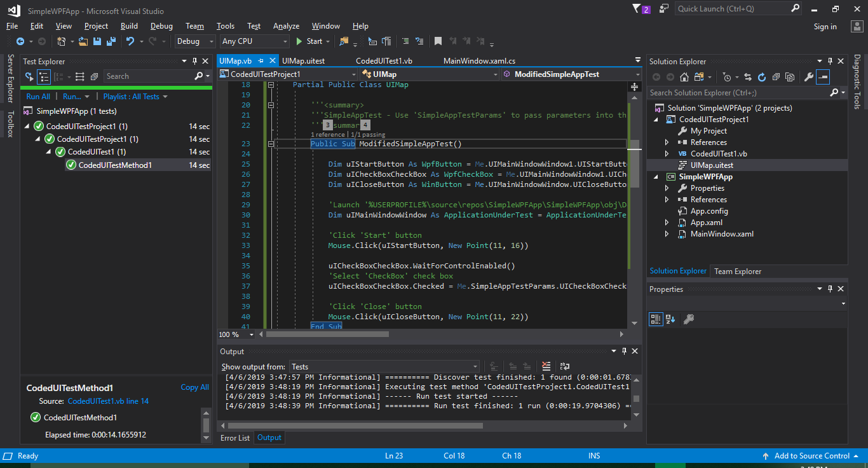Click the Property Pages wrench icon in Properties

pyautogui.click(x=688, y=319)
